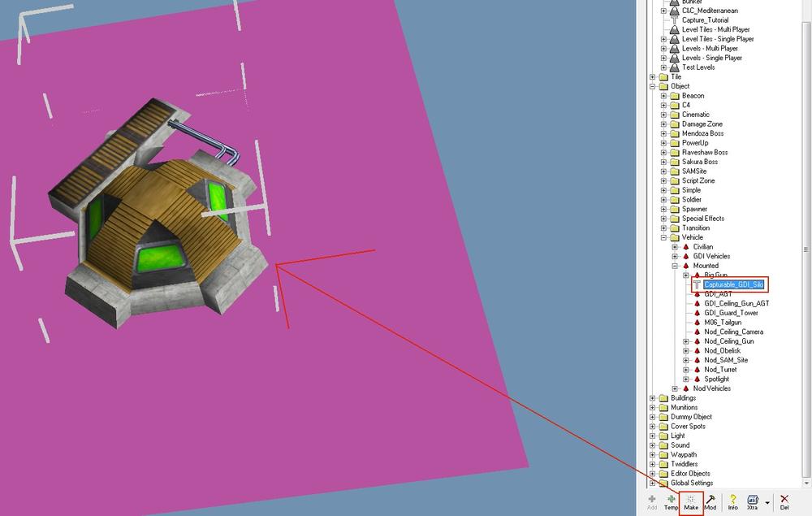Click the Mod hammer tool
812x516 pixels.
pyautogui.click(x=710, y=502)
